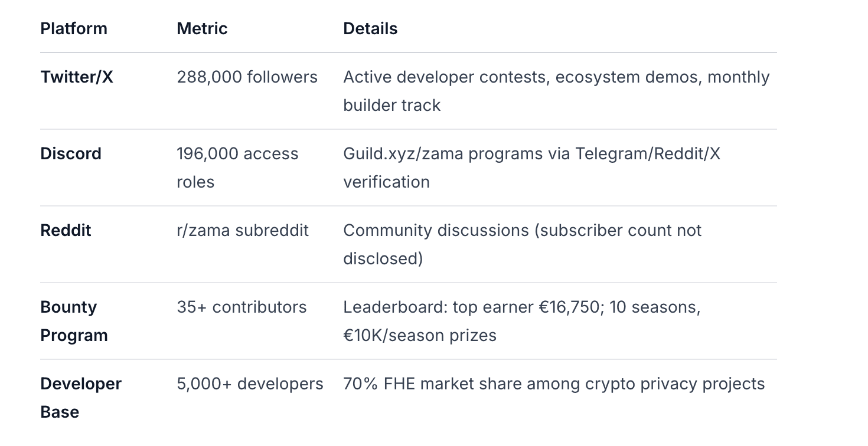Click the 288,000 followers metric
The width and height of the screenshot is (868, 446).
point(247,77)
